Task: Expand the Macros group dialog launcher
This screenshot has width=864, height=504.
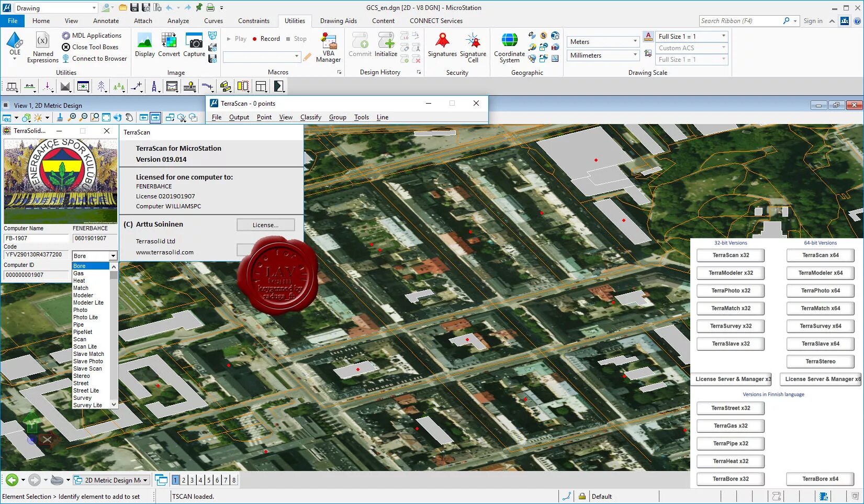Action: [339, 72]
